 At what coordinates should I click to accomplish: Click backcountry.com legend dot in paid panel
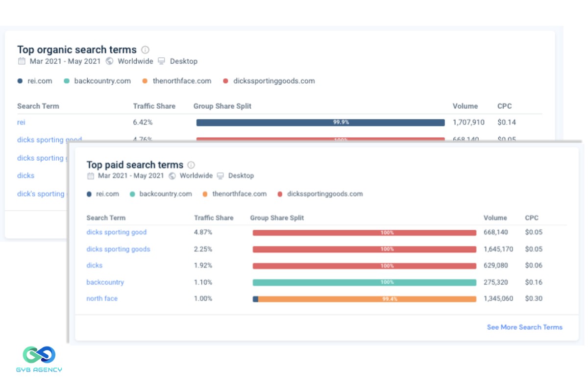132,194
